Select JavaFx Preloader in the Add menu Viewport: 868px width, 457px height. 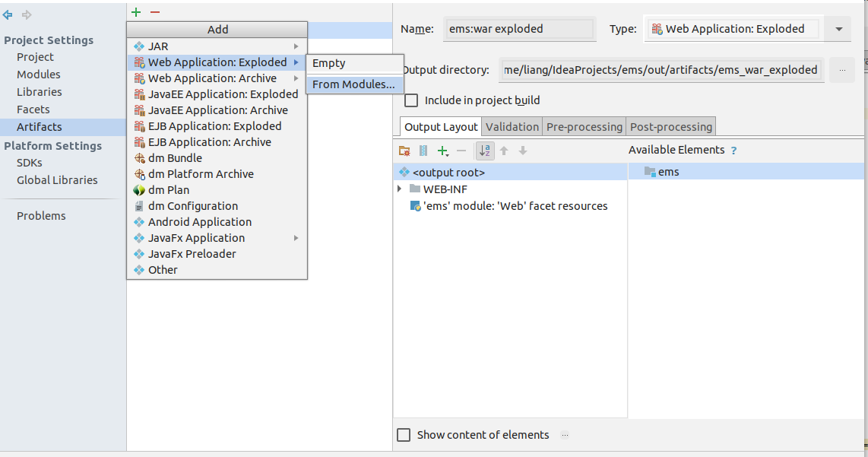pos(217,254)
